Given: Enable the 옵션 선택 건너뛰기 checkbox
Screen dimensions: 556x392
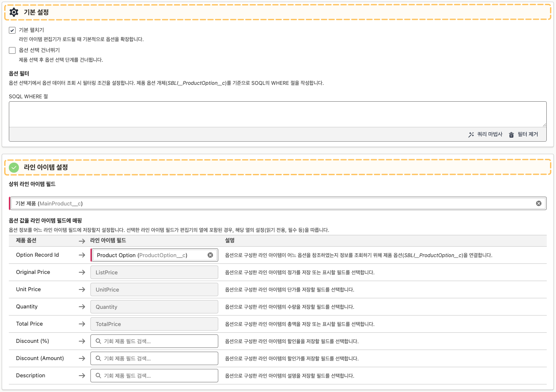Looking at the screenshot, I should coord(12,50).
